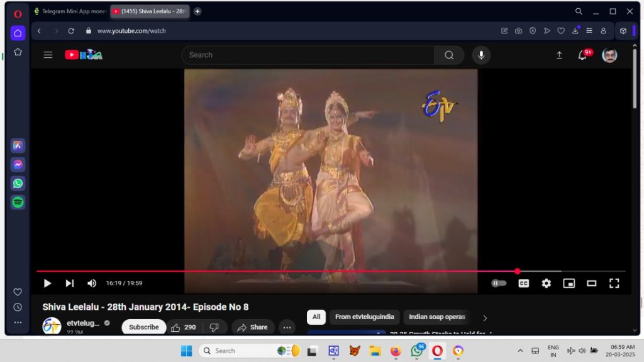Show more filter chips with arrow
644x362 pixels.
tap(485, 318)
